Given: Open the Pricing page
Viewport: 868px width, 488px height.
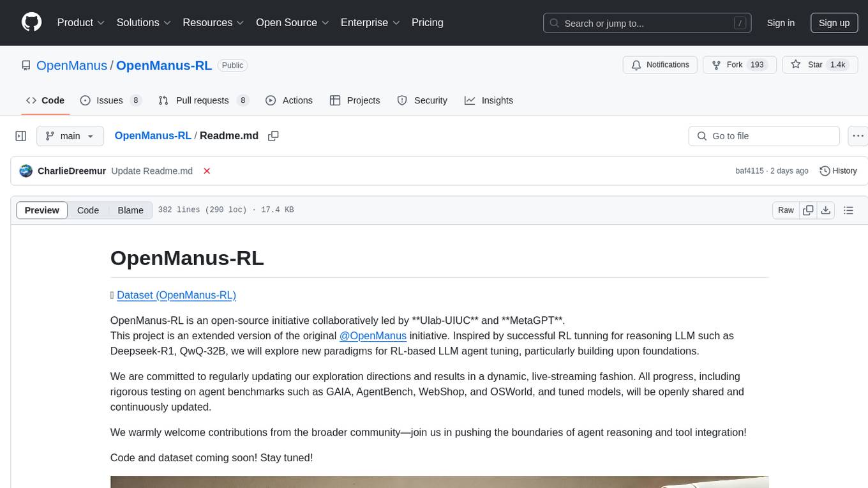Looking at the screenshot, I should coord(428,22).
